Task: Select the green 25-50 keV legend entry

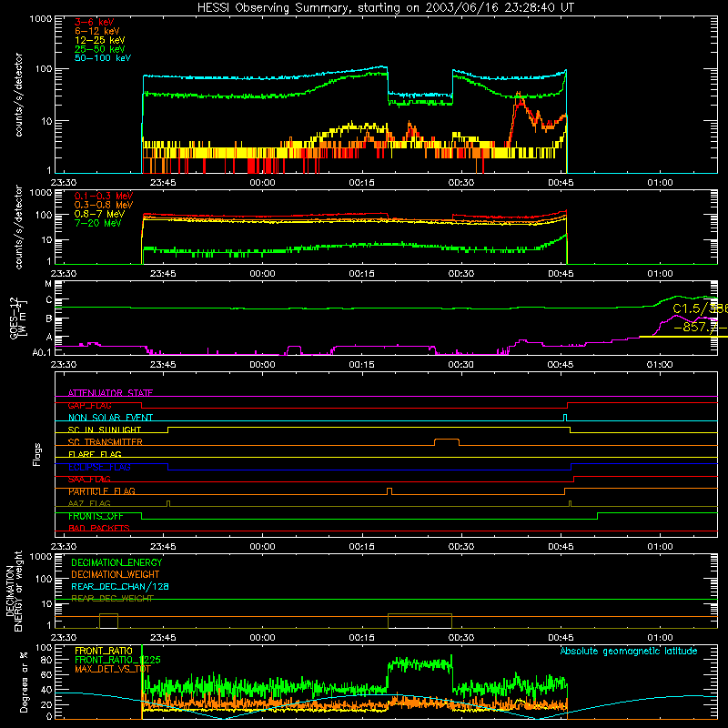Action: [100, 49]
